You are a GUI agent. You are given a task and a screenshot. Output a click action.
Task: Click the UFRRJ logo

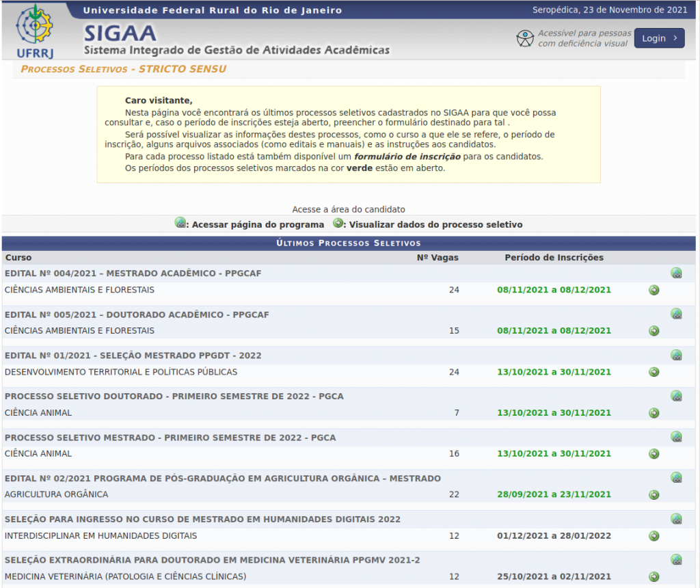(x=36, y=31)
